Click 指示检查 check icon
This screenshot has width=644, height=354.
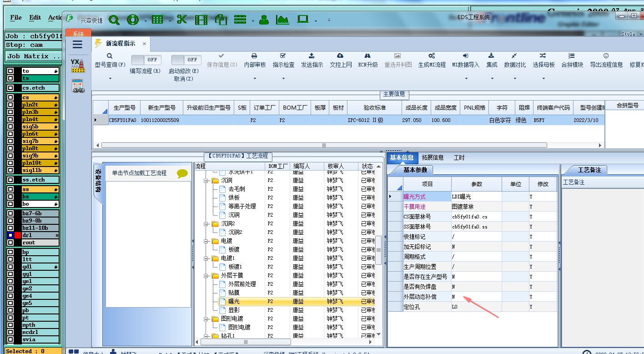[x=283, y=56]
